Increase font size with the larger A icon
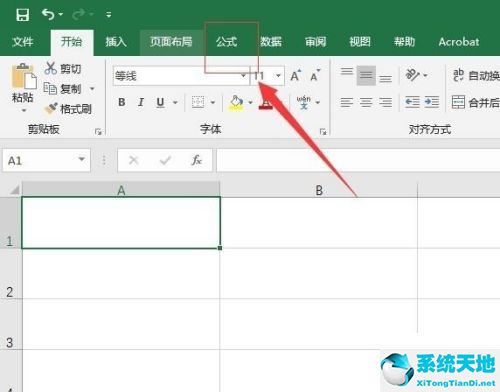The height and width of the screenshot is (392, 500). pyautogui.click(x=296, y=76)
